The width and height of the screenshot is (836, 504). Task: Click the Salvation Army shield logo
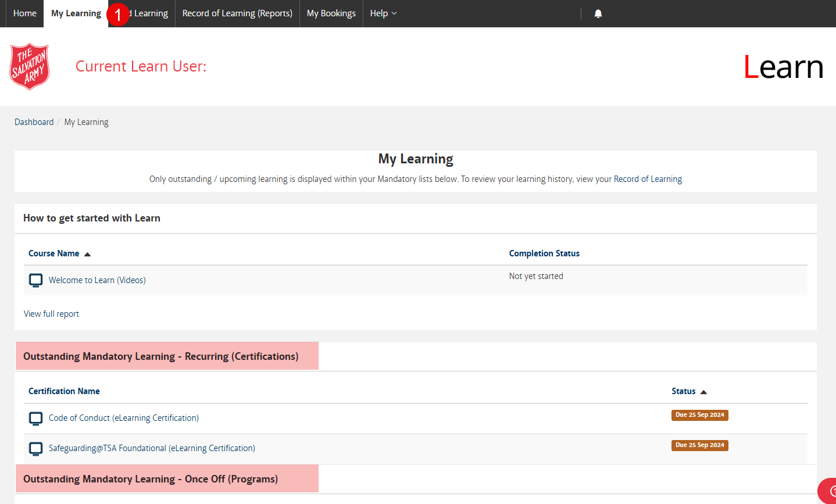coord(29,66)
